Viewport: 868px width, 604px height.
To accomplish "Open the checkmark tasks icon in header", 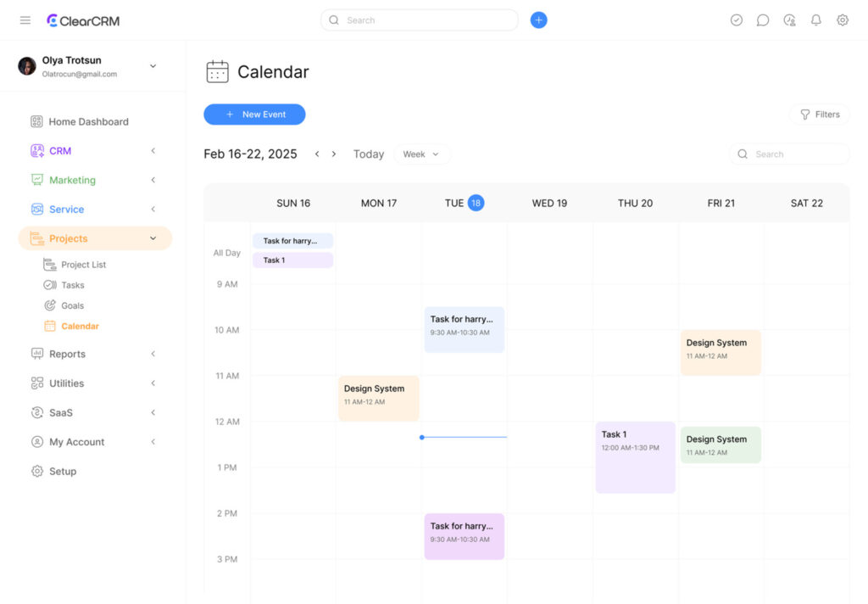I will click(x=736, y=20).
